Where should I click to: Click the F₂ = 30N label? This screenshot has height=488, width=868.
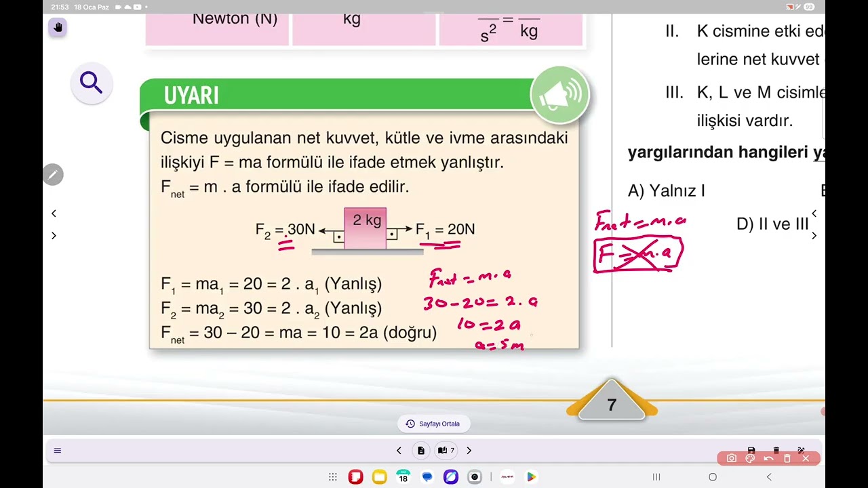pyautogui.click(x=285, y=230)
